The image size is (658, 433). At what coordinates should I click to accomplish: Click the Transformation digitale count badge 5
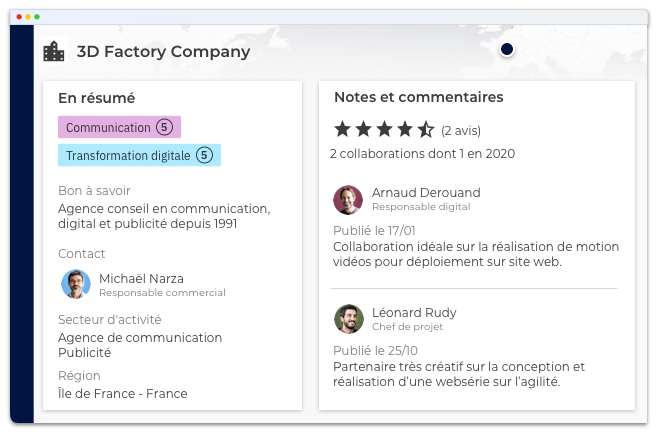(204, 155)
